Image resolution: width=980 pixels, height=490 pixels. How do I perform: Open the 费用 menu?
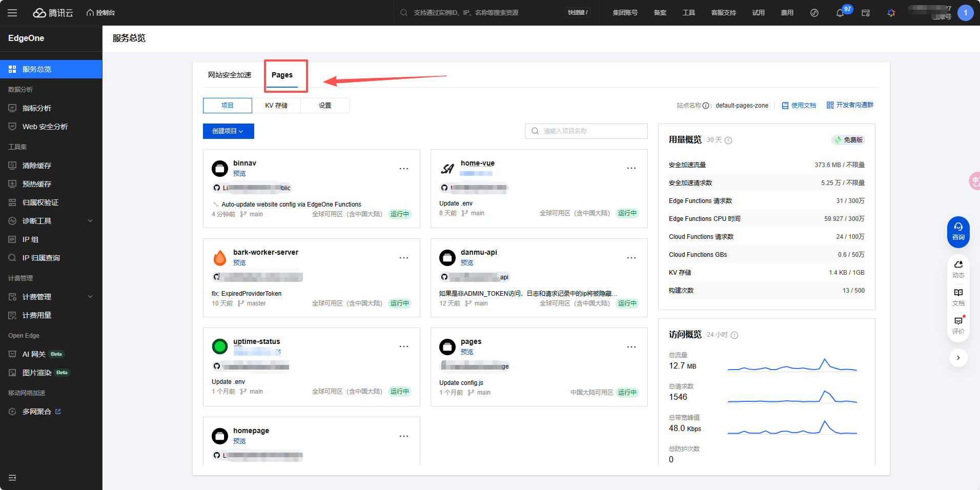[787, 13]
